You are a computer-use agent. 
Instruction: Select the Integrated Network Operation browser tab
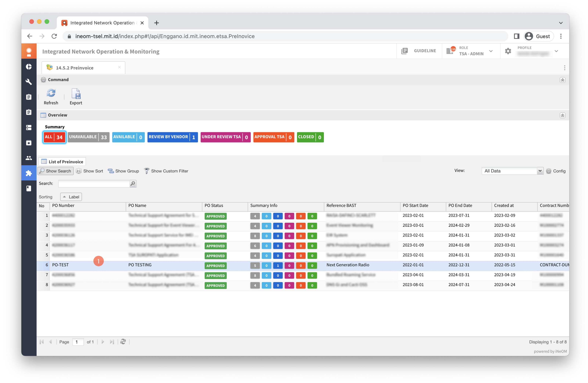pos(102,23)
